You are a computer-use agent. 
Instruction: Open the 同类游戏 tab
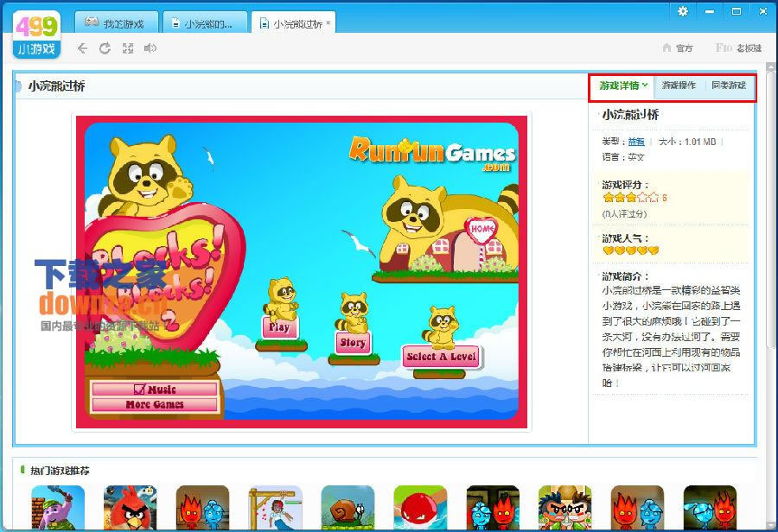click(729, 85)
